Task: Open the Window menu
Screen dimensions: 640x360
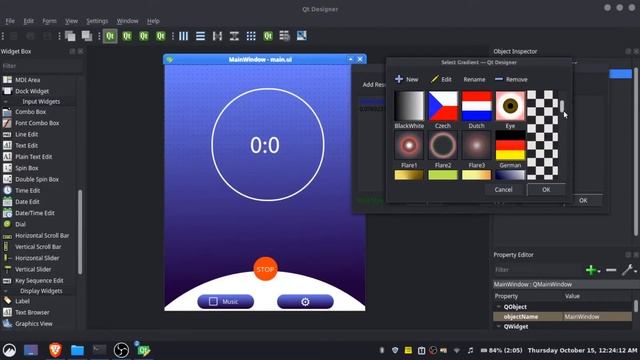Action: point(127,21)
